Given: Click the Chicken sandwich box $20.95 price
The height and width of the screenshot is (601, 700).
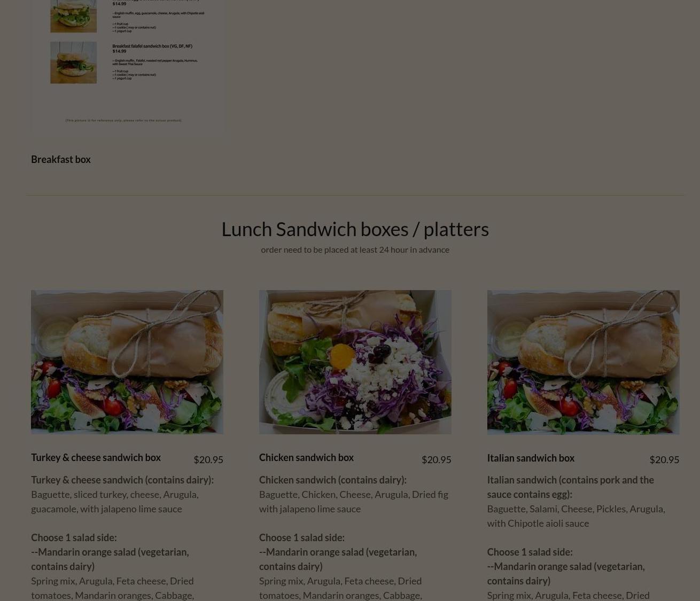Looking at the screenshot, I should pos(436,459).
